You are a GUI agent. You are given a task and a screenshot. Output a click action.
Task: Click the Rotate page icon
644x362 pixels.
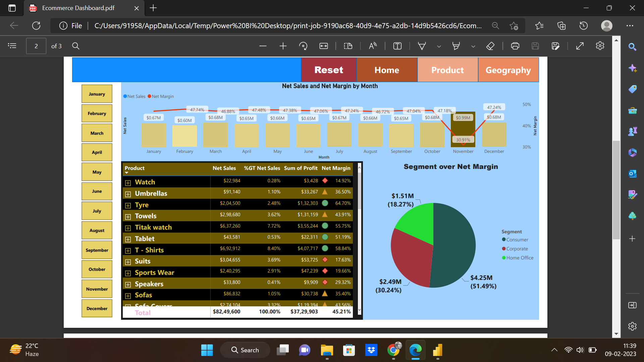[303, 46]
